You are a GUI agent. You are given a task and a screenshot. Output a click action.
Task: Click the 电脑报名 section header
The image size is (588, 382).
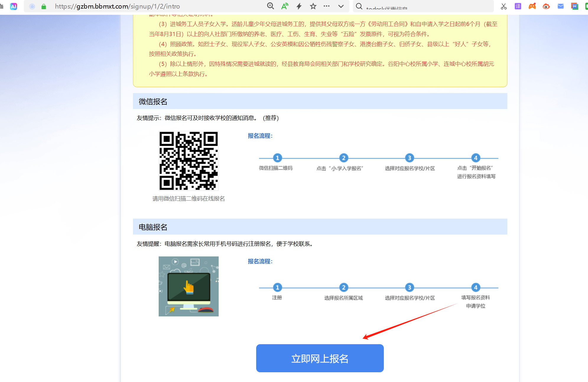point(320,227)
